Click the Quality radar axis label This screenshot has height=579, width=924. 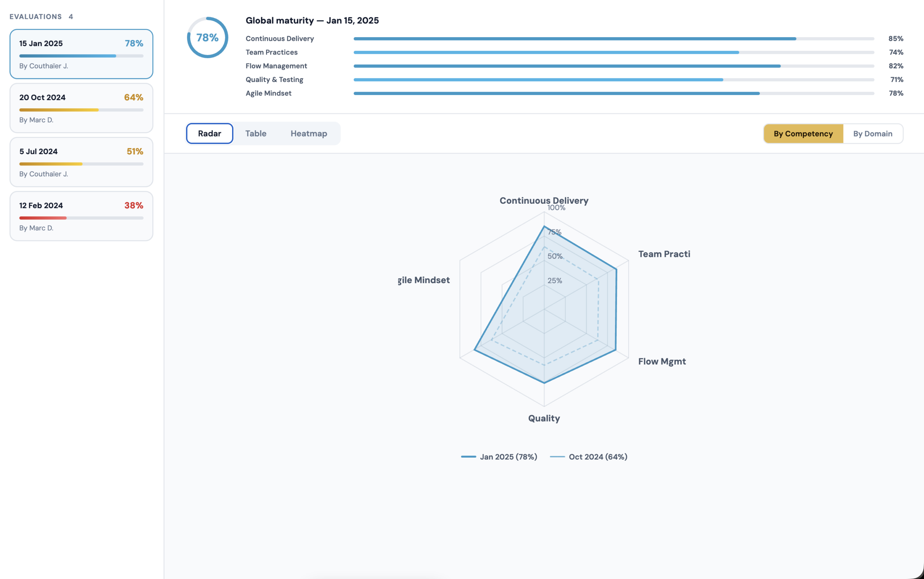[x=544, y=418]
